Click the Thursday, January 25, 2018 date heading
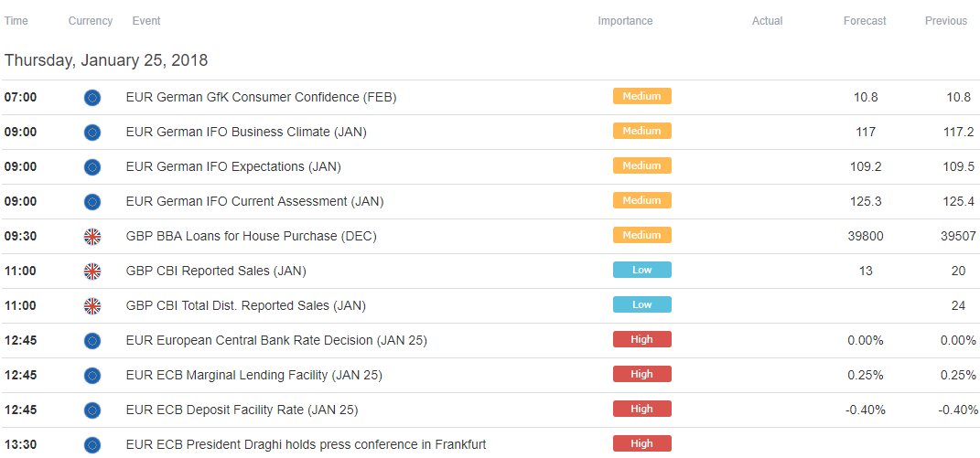 [x=106, y=60]
